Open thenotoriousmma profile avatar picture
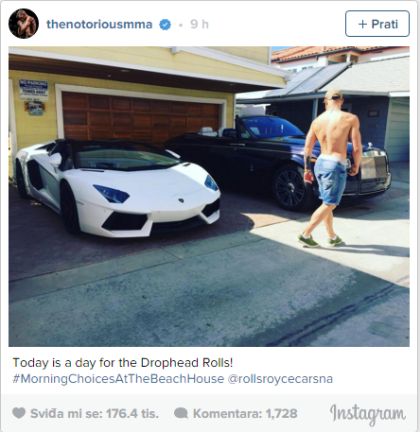This screenshot has height=432, width=420. point(23,24)
